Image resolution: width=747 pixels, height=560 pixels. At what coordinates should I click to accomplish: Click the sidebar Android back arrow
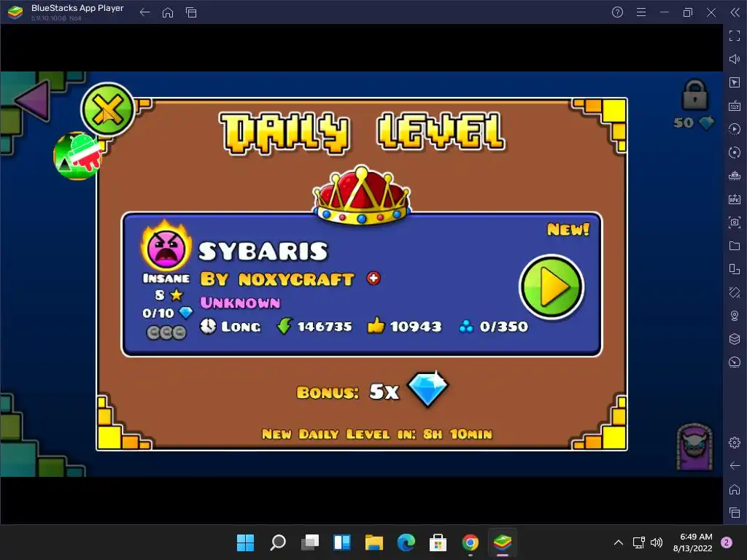tap(735, 466)
